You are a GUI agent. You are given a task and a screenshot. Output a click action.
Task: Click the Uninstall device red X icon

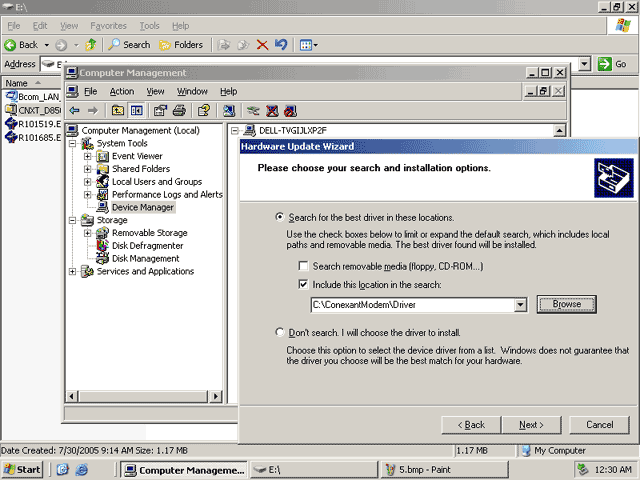click(272, 110)
